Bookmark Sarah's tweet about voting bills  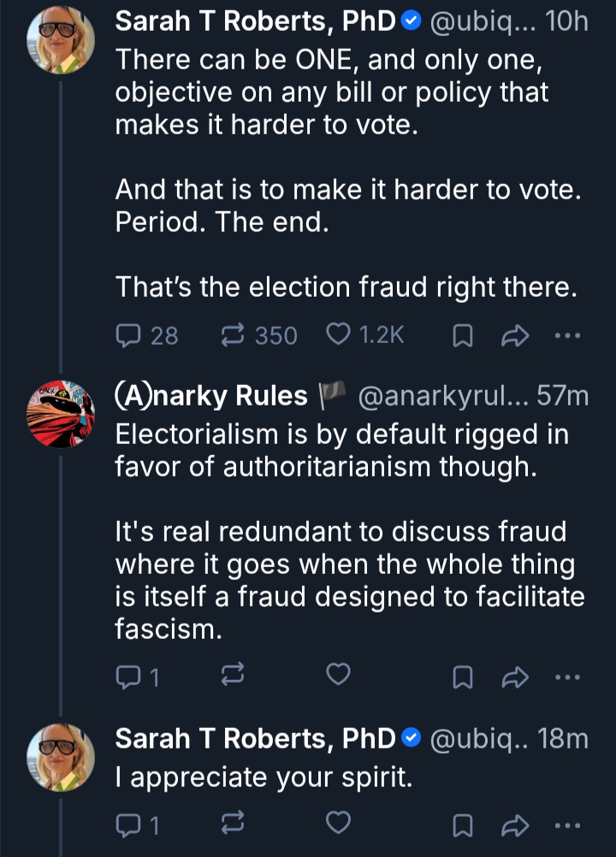pos(462,336)
